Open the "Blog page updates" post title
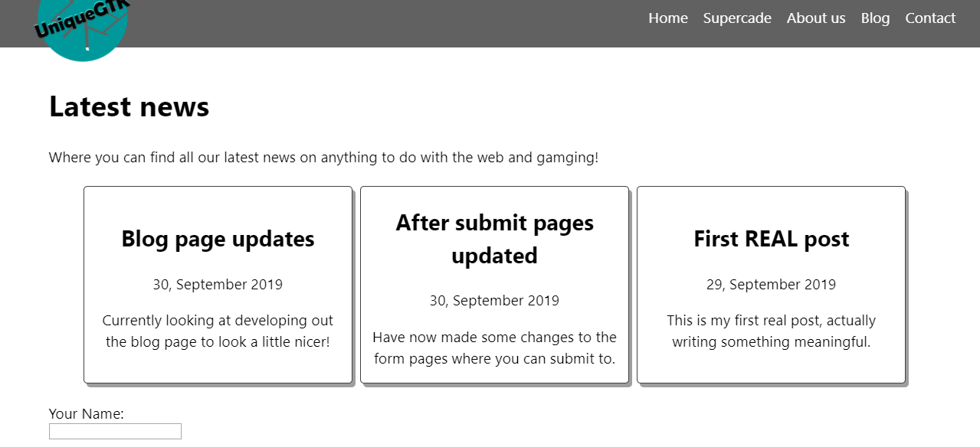This screenshot has width=980, height=447. point(218,239)
